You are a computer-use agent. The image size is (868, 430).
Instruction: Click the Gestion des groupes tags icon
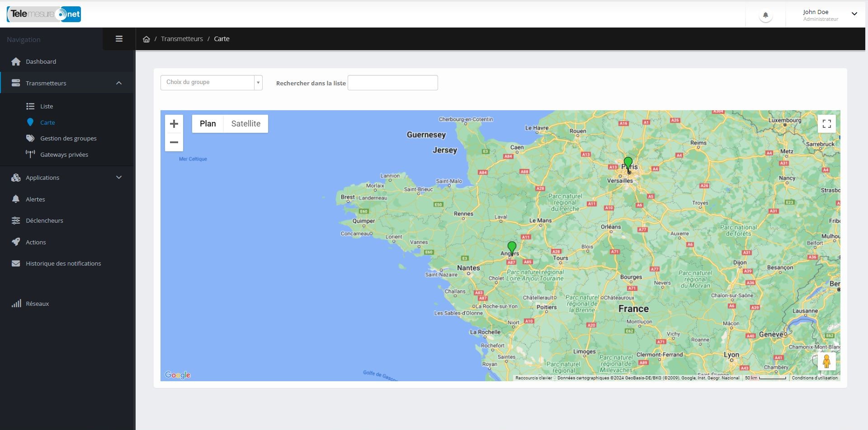pos(30,138)
